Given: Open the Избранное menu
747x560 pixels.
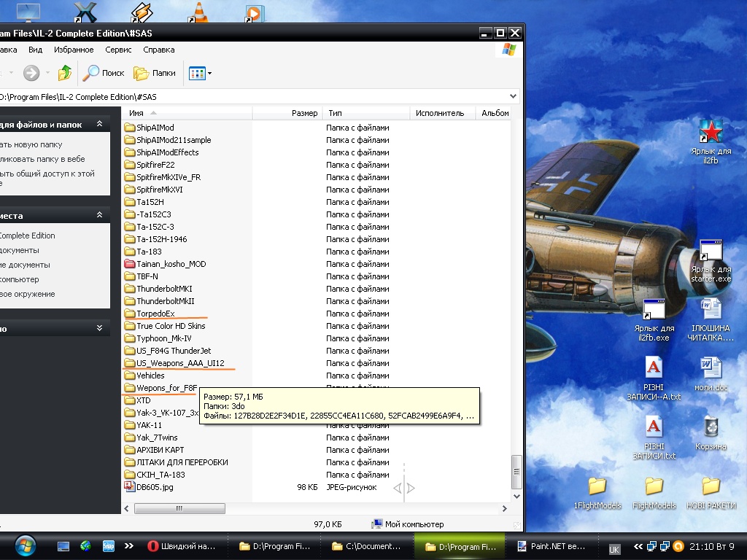Looking at the screenshot, I should click(x=74, y=50).
